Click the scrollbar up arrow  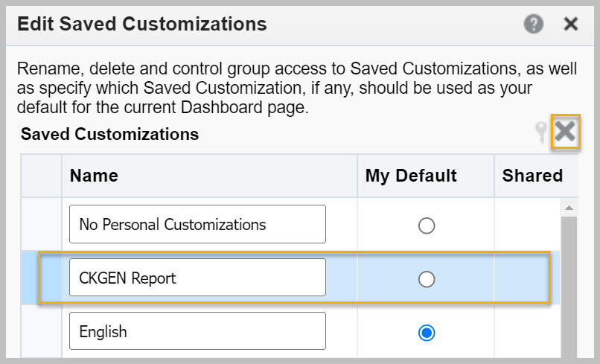point(569,208)
